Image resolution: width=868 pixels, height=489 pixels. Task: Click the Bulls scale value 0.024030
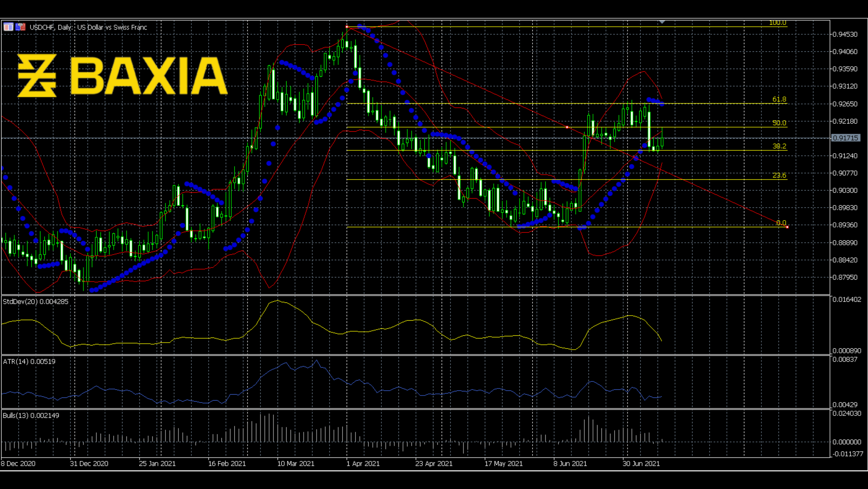[x=847, y=413]
